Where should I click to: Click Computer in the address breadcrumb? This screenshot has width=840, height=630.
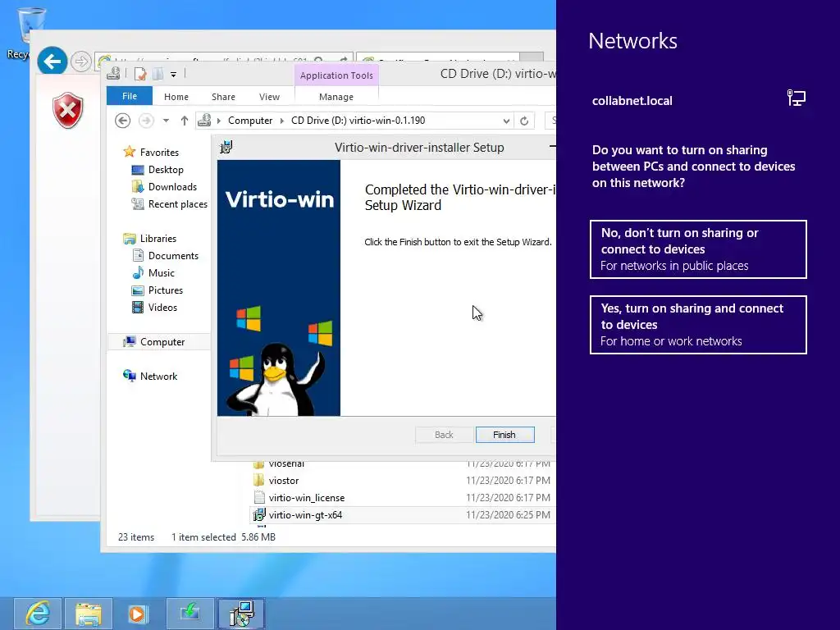click(x=250, y=121)
